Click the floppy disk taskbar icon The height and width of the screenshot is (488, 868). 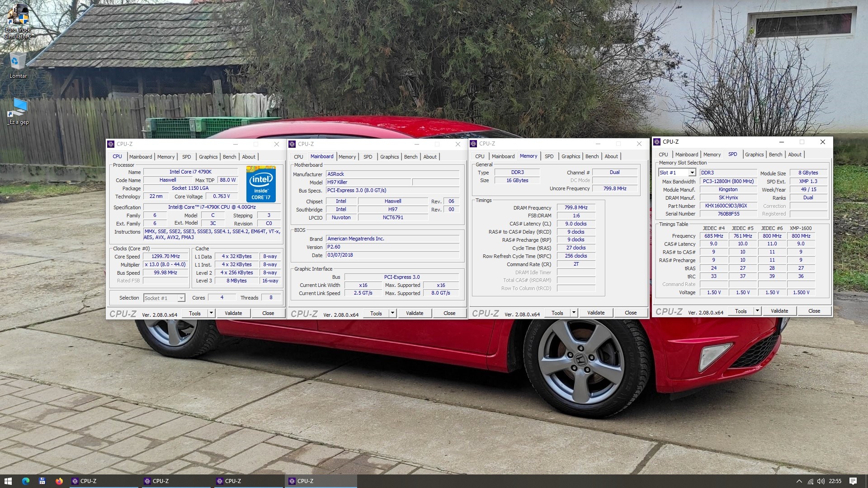pyautogui.click(x=42, y=481)
